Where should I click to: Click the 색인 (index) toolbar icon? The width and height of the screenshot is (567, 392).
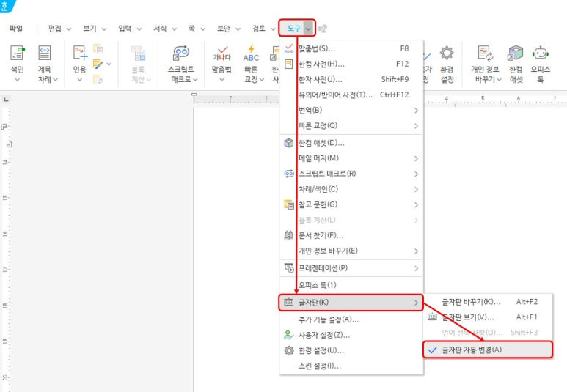click(17, 53)
